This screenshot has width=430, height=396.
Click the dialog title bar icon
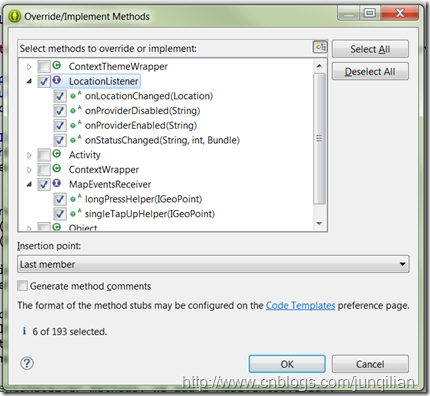15,16
